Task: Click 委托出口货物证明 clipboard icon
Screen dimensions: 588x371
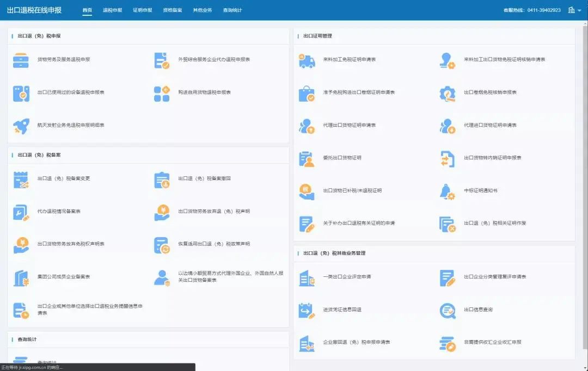Action: (x=307, y=159)
